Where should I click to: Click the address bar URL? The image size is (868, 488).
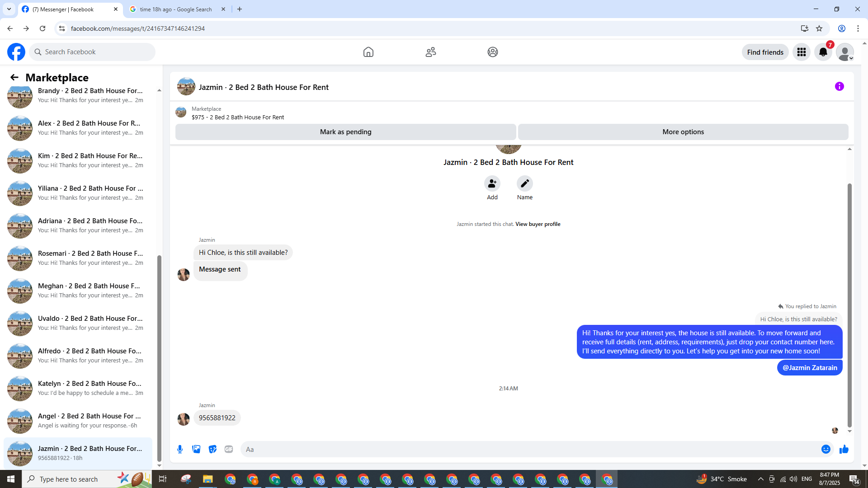[138, 28]
